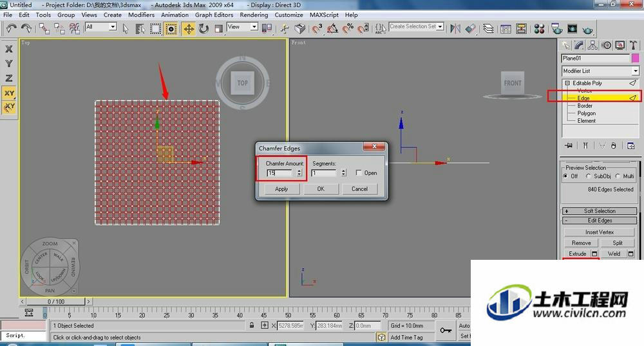The image size is (644, 346).
Task: Switch to the Motion panel wheel icon
Action: click(606, 45)
